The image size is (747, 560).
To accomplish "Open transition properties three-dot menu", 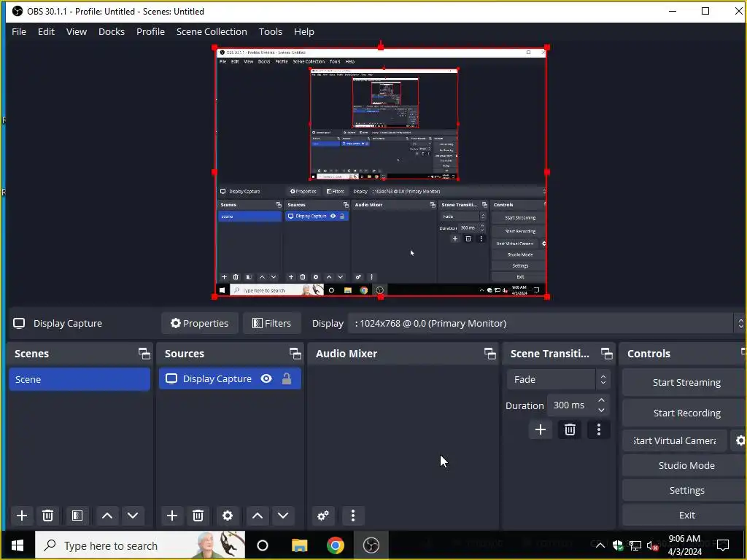I will (x=599, y=429).
